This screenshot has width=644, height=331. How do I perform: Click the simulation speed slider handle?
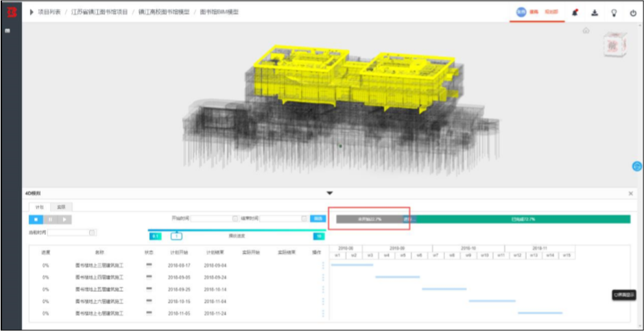[x=177, y=236]
